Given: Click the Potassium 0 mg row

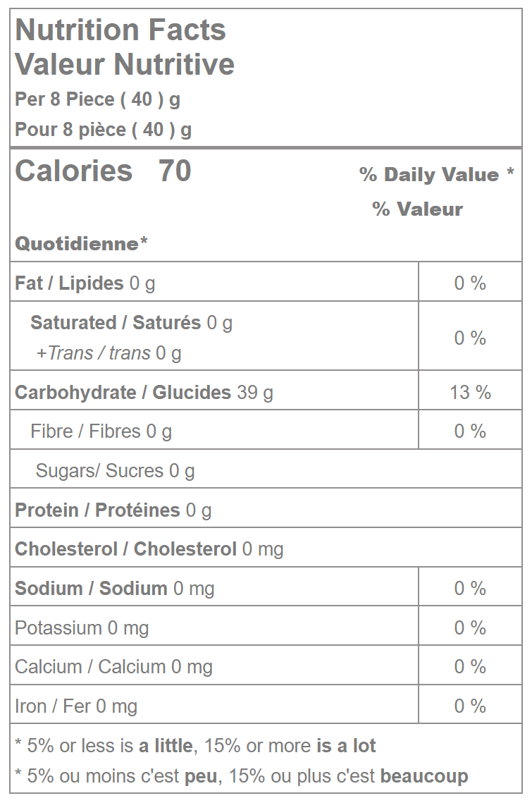Looking at the screenshot, I should [x=82, y=628].
